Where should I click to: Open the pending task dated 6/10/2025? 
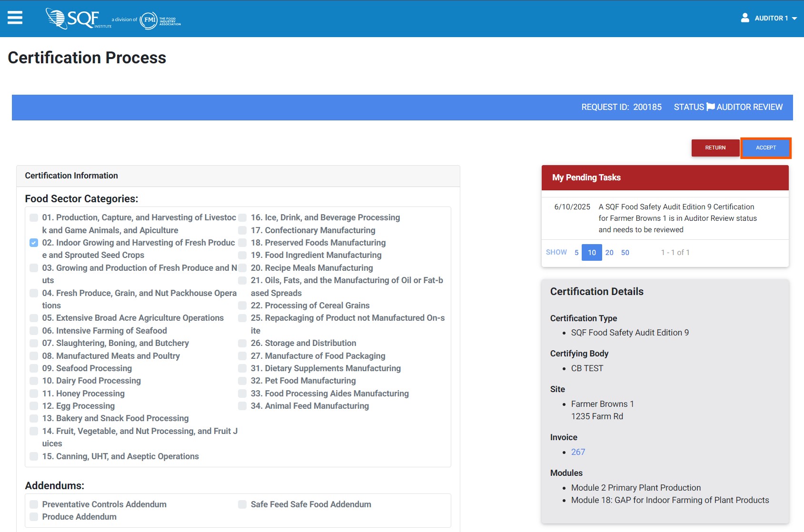[x=677, y=218]
